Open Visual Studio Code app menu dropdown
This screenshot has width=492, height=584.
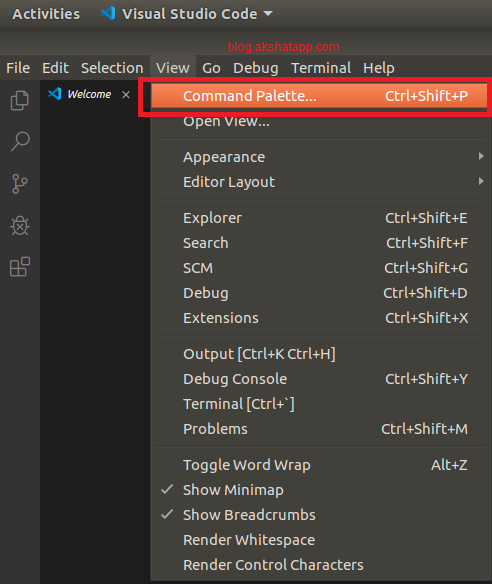[187, 14]
